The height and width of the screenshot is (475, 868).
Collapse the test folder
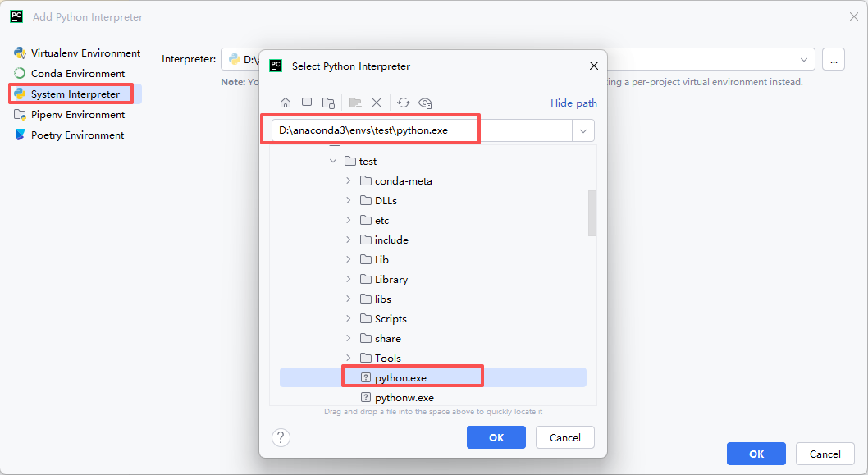click(x=333, y=161)
